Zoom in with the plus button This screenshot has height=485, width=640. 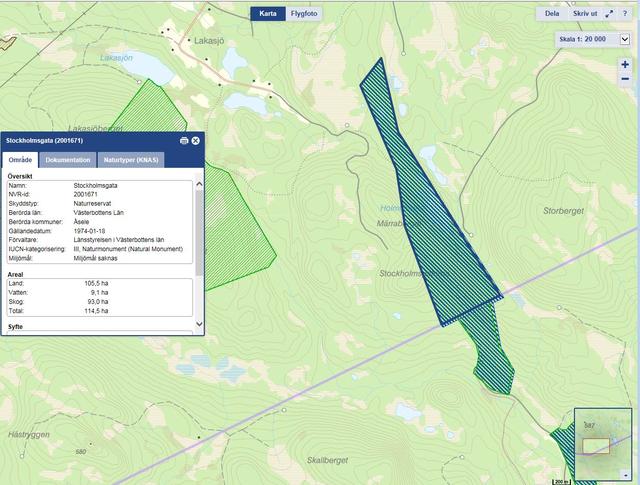coord(625,65)
